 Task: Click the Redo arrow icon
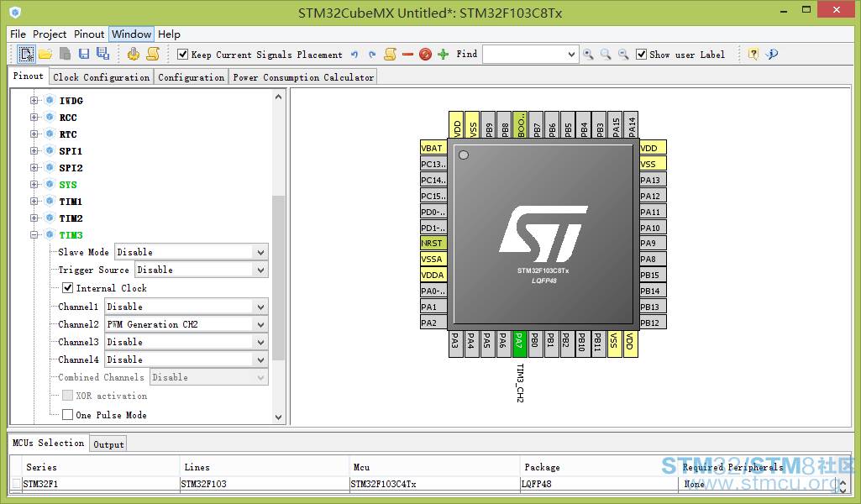coord(372,55)
